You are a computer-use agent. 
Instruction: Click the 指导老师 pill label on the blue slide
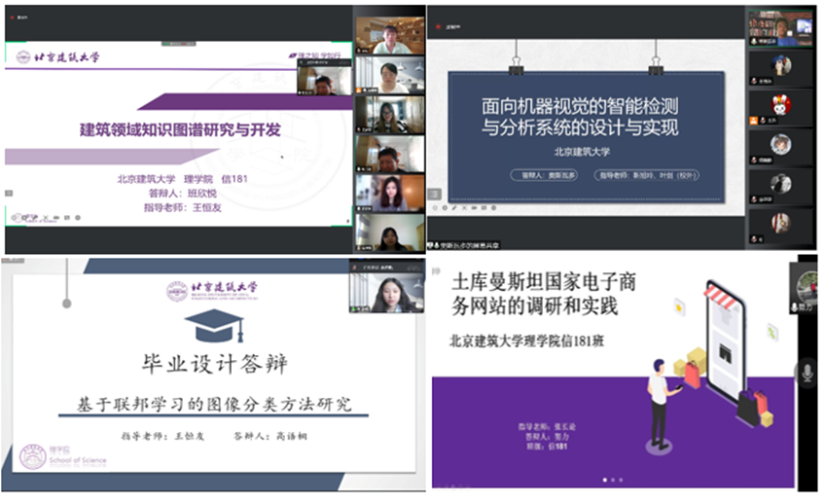(x=662, y=176)
